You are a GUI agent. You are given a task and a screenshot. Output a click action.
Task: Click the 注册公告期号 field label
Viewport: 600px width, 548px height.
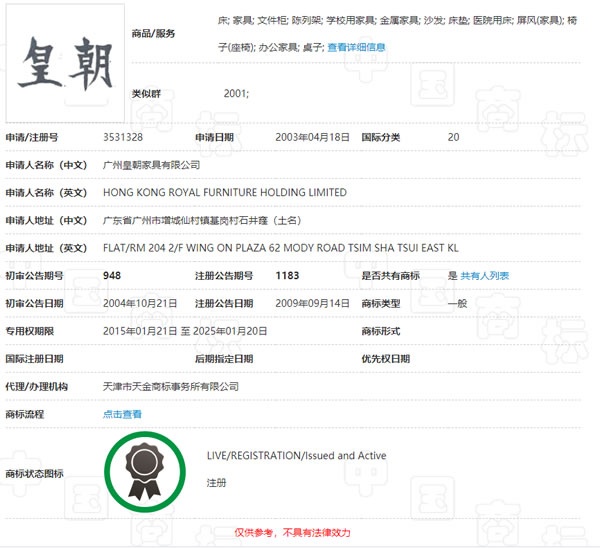tap(224, 276)
